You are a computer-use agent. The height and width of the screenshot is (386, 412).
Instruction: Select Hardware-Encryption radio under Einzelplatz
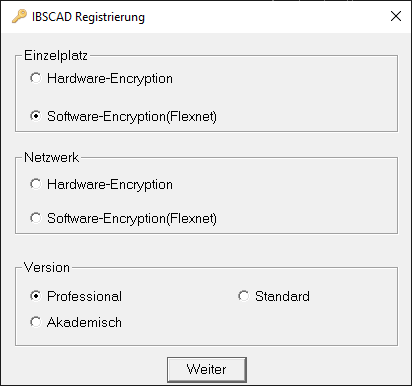(x=36, y=78)
